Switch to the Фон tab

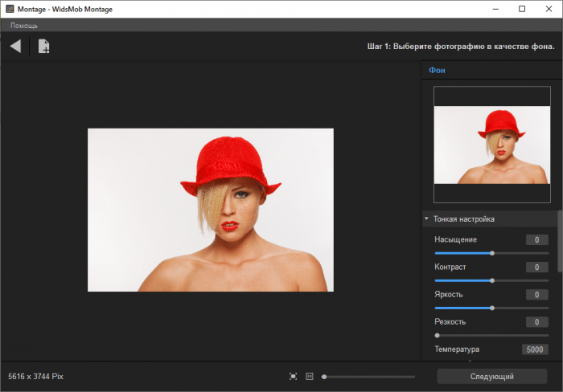(x=438, y=71)
